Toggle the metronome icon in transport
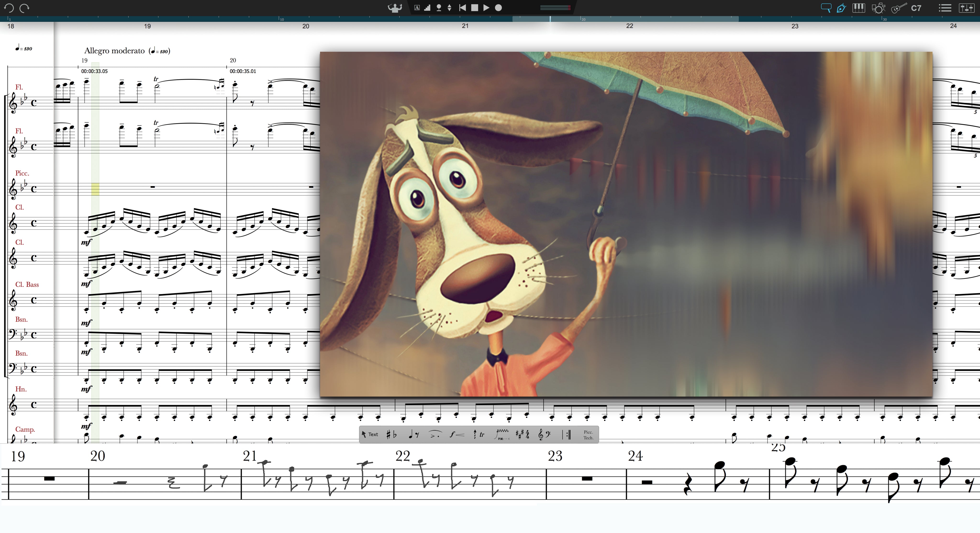The width and height of the screenshot is (980, 533). 439,8
